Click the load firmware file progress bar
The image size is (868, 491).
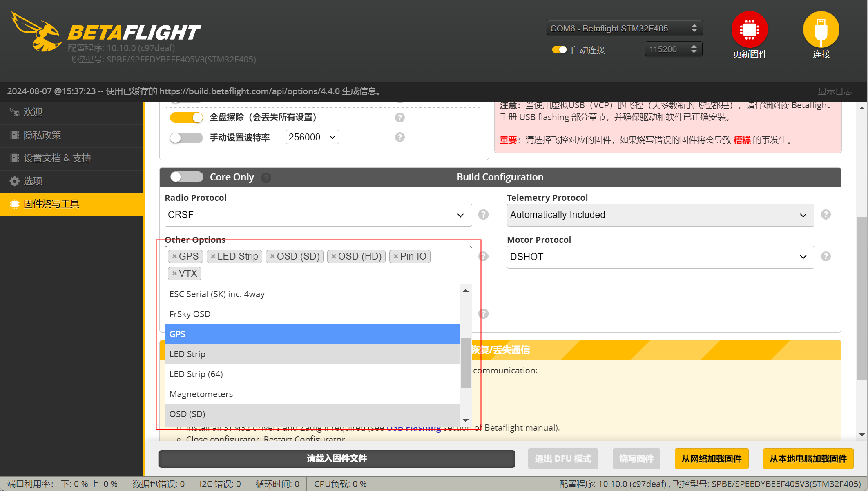tap(337, 459)
